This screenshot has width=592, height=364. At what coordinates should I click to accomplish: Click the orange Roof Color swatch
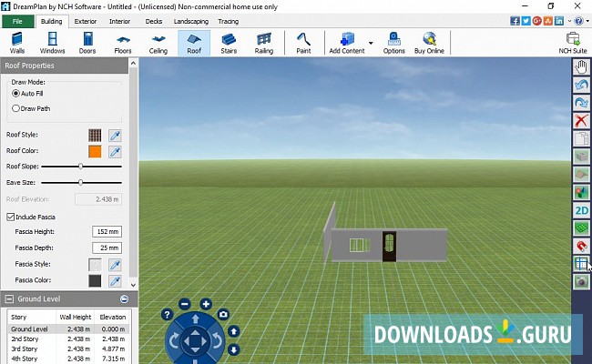pos(95,152)
